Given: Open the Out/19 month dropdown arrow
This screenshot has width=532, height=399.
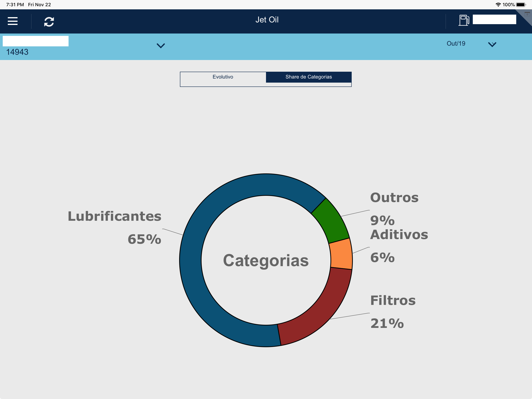Looking at the screenshot, I should coord(492,44).
